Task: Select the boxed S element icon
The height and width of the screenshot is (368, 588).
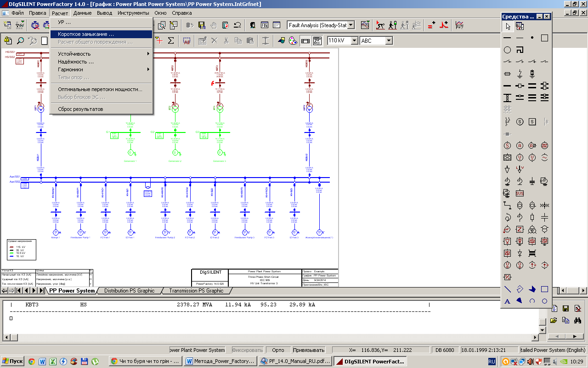Action: (x=532, y=122)
